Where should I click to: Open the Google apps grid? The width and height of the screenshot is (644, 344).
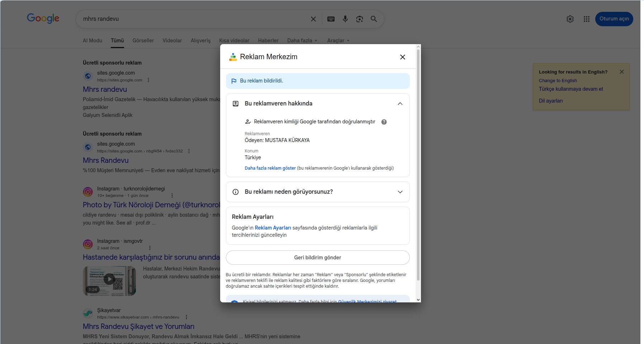587,19
